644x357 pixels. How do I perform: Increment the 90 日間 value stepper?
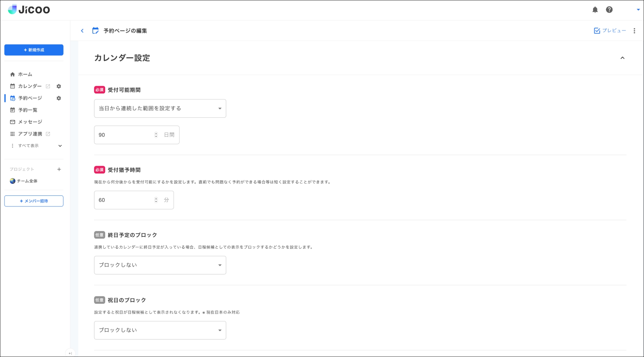(156, 133)
